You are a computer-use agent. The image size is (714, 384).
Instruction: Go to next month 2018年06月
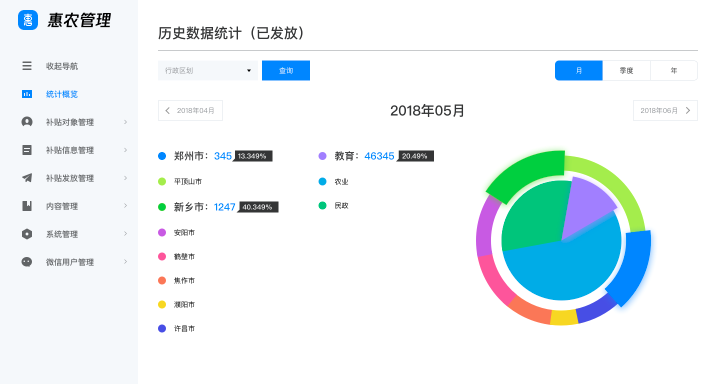pyautogui.click(x=665, y=111)
